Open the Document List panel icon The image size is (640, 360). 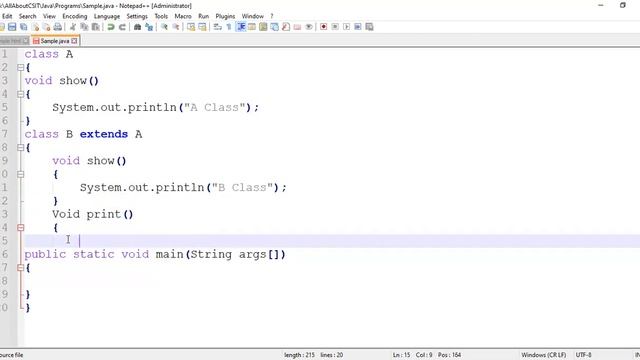point(275,27)
